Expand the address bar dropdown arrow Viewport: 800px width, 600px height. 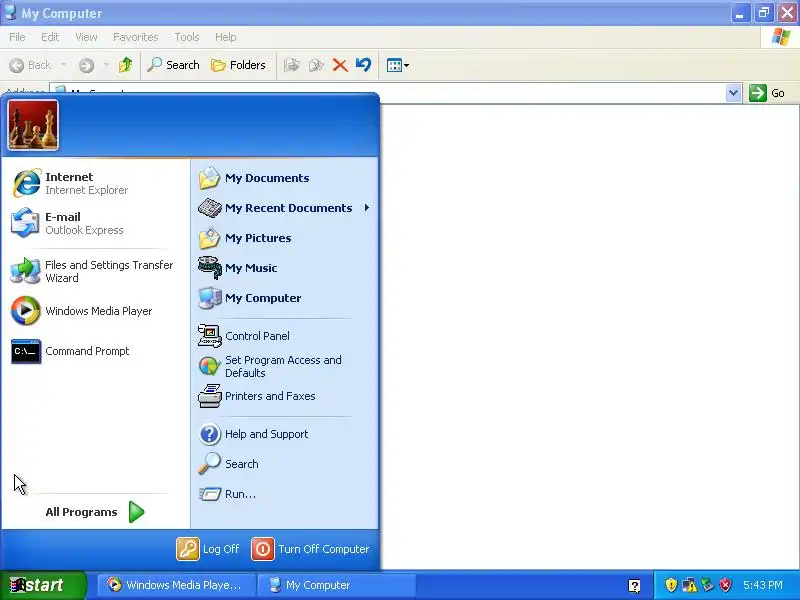coord(734,93)
